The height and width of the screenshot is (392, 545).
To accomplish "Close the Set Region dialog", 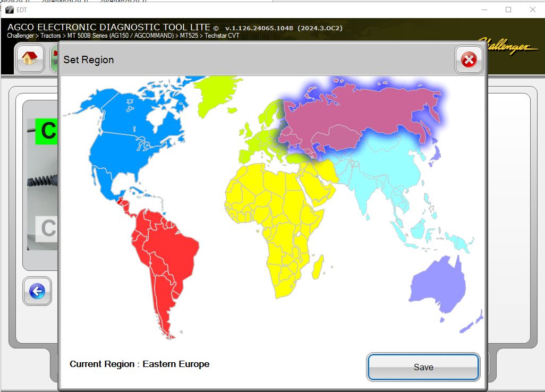I will [469, 60].
